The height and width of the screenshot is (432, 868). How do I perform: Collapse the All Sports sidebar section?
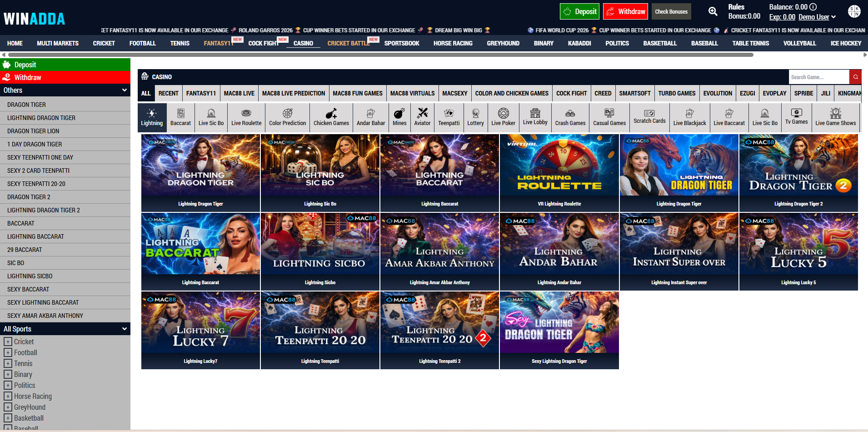point(65,329)
